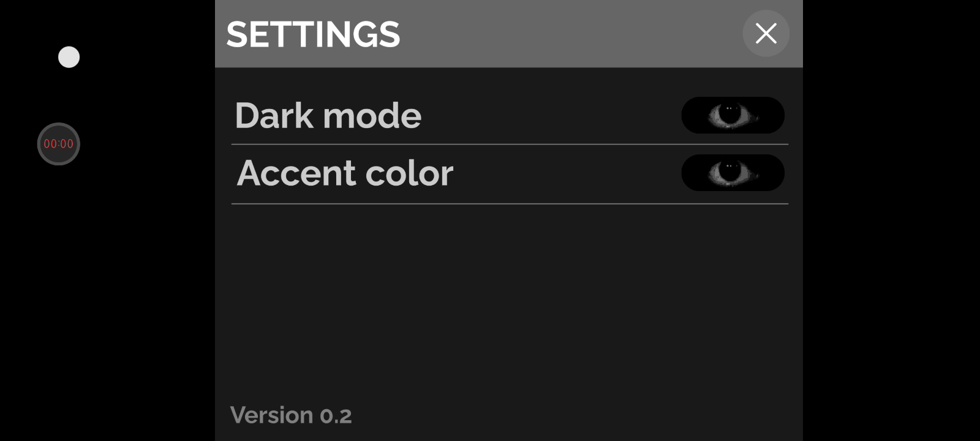Click the small white circle indicator
Image resolution: width=980 pixels, height=441 pixels.
69,57
